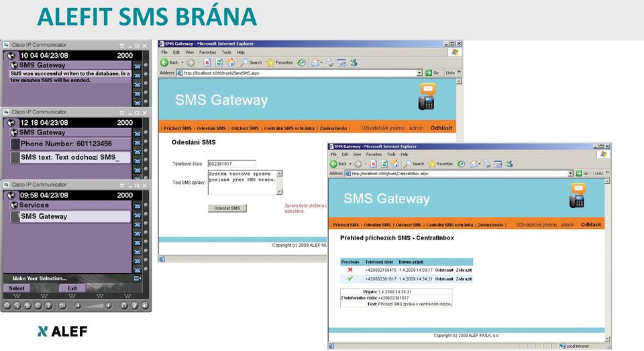Open Favorites star in SendSMS browser toolbar
The image size is (644, 351).
[x=270, y=62]
